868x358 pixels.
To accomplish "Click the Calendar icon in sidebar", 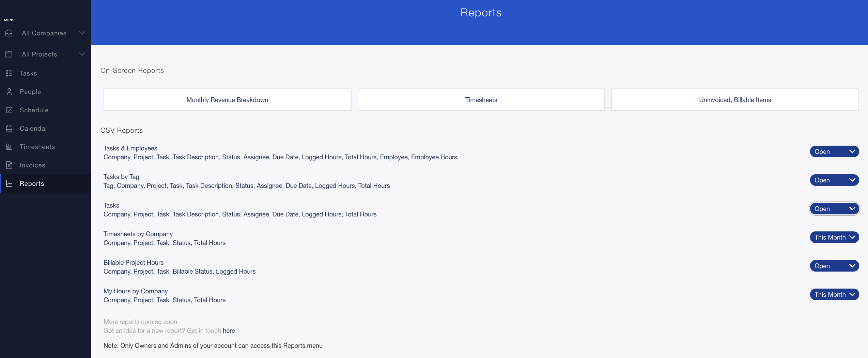I will tap(9, 128).
